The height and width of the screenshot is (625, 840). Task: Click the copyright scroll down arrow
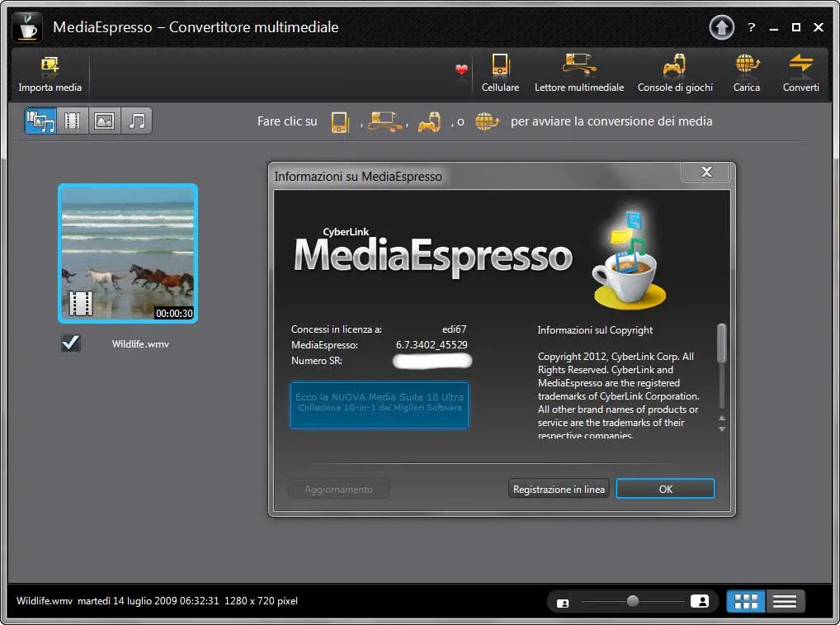point(722,429)
